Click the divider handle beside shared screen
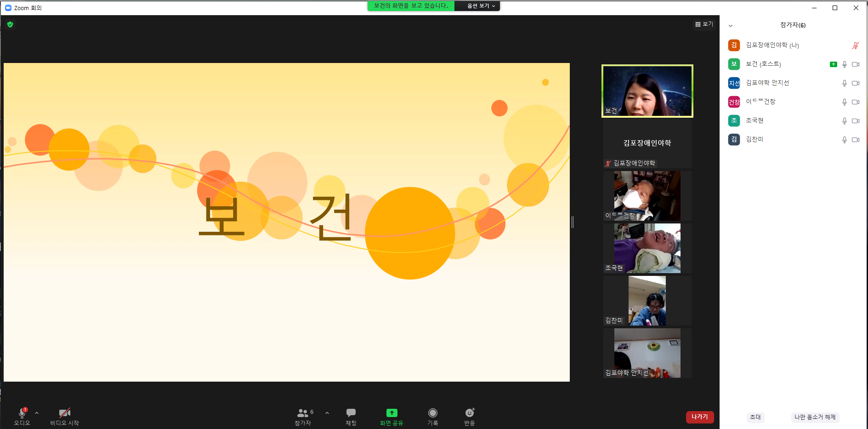The height and width of the screenshot is (429, 868). pos(573,222)
